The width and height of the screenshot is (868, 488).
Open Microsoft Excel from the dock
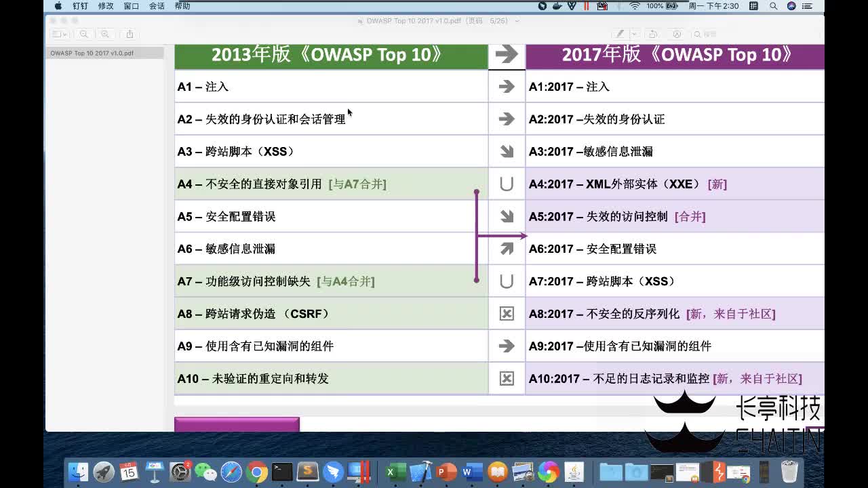tap(395, 472)
